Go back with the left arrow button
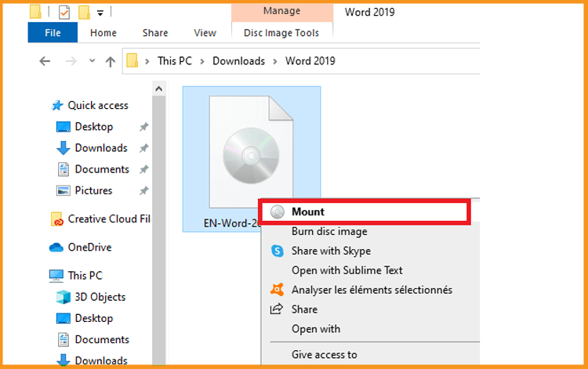The height and width of the screenshot is (369, 588). coord(45,61)
